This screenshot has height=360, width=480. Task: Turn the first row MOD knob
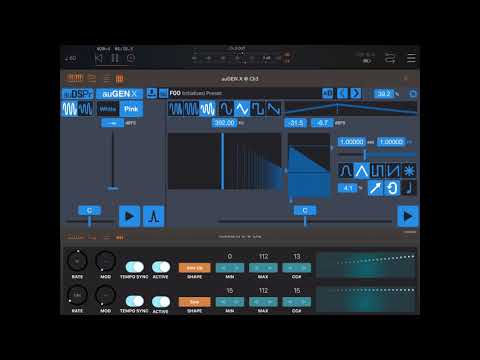coord(106,261)
